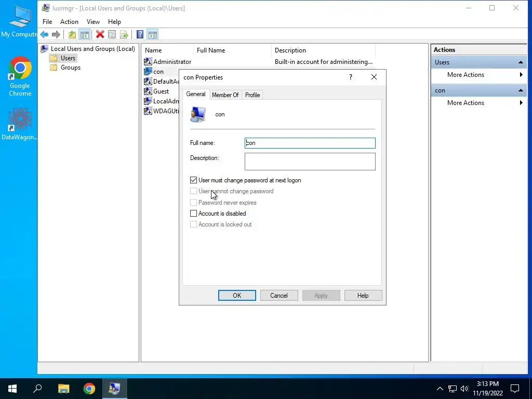Click OK in con Properties

[237, 296]
